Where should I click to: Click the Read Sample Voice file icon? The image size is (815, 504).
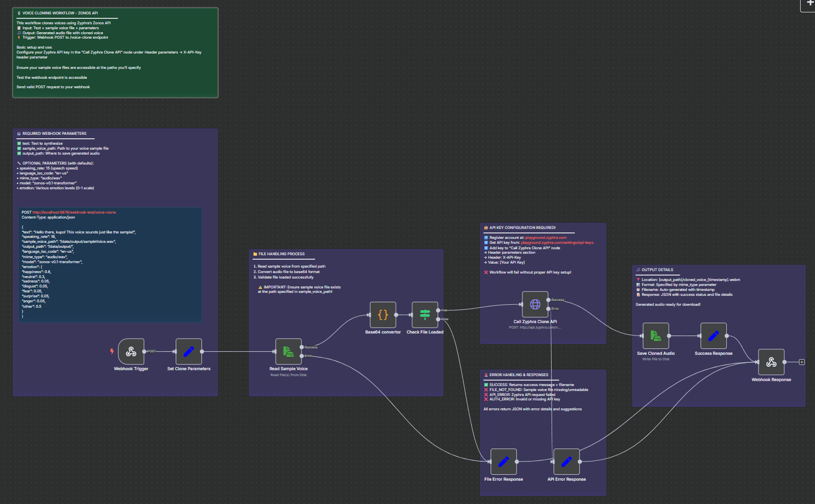tap(288, 352)
